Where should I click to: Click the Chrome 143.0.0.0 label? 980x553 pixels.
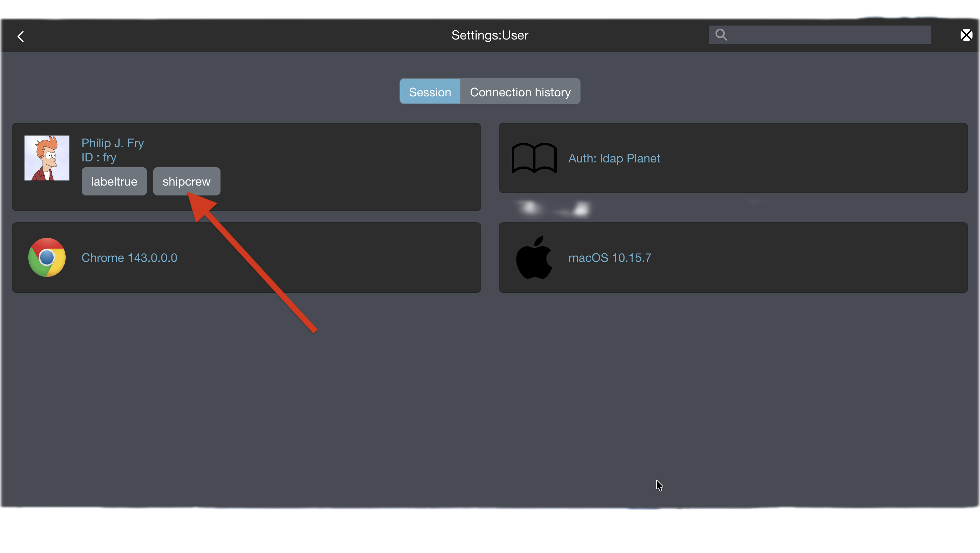tap(129, 258)
